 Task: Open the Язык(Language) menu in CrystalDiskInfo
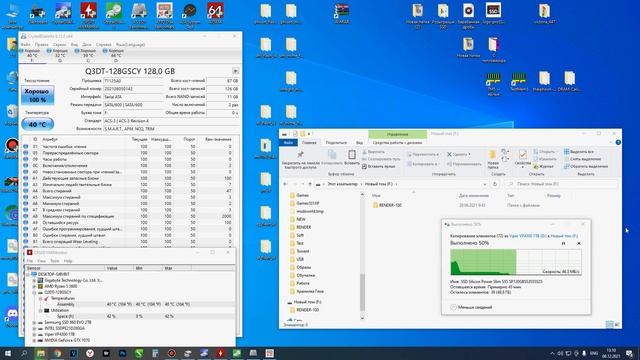point(130,44)
